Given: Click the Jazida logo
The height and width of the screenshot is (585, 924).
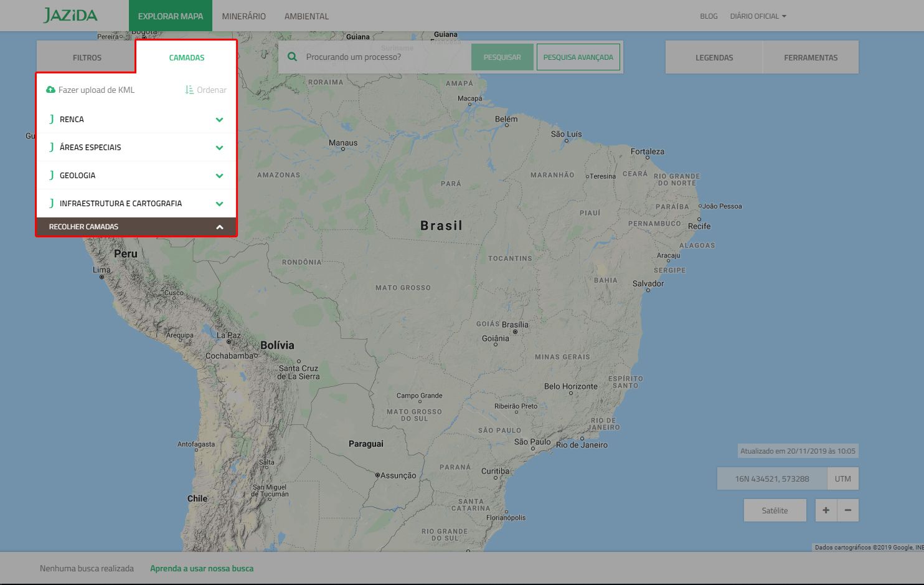Looking at the screenshot, I should 70,16.
